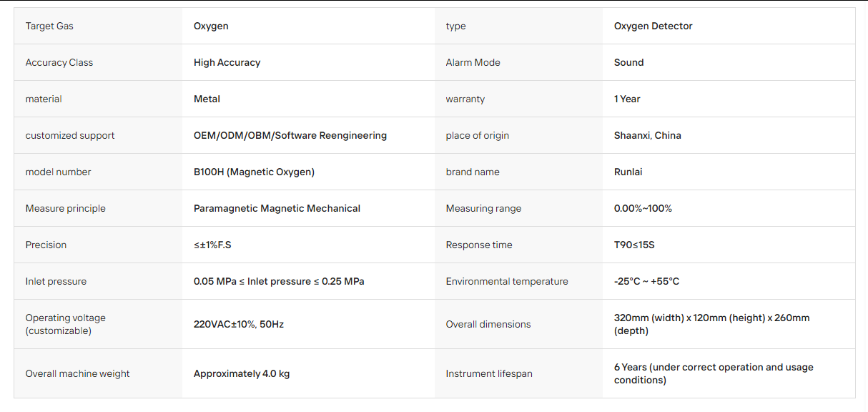Select the 'Accuracy Class' label
Image resolution: width=868 pixels, height=412 pixels.
point(59,63)
